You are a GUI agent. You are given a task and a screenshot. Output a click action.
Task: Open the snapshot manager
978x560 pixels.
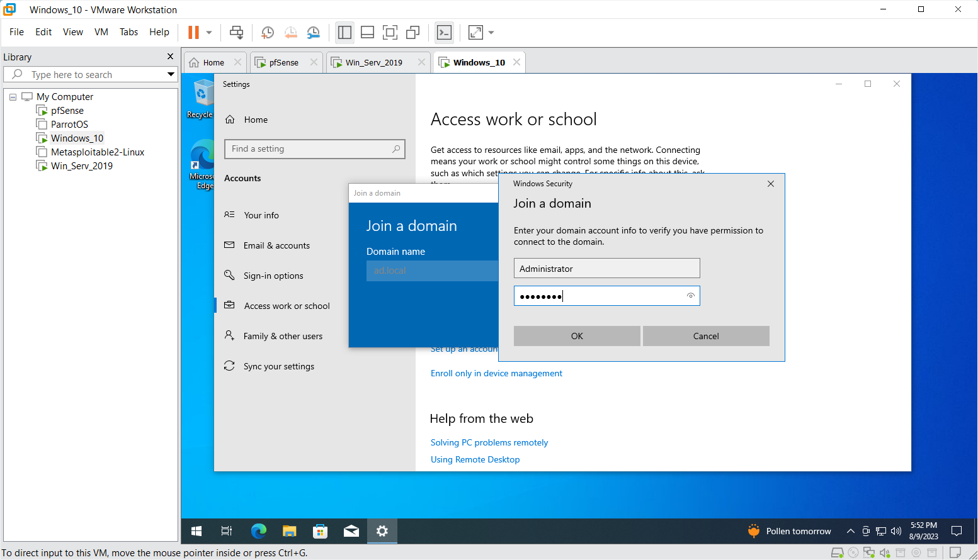pos(313,32)
